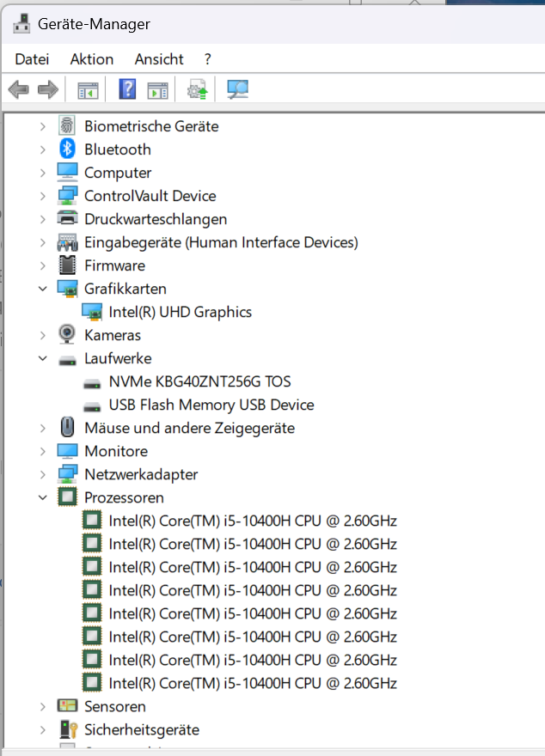The width and height of the screenshot is (545, 756).
Task: Select the last i5-10400H processor entry
Action: pyautogui.click(x=253, y=683)
